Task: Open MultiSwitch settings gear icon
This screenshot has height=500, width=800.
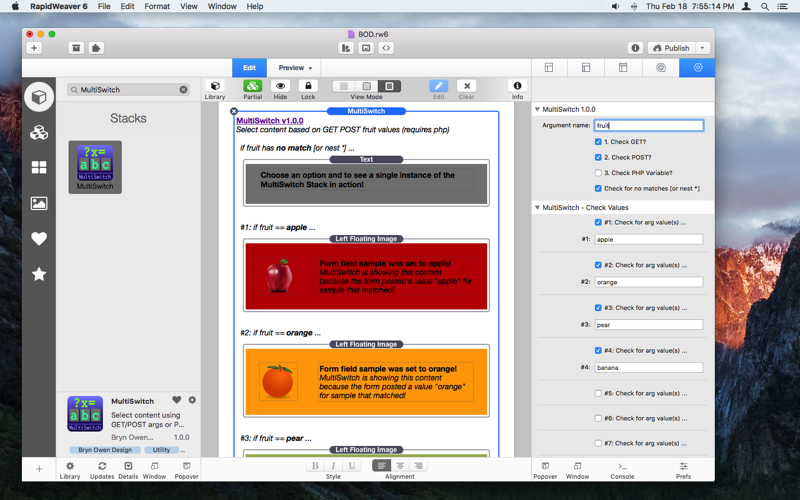Action: click(192, 400)
